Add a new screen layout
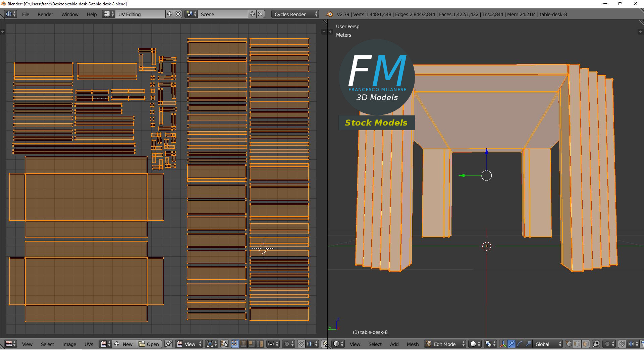 coord(170,14)
